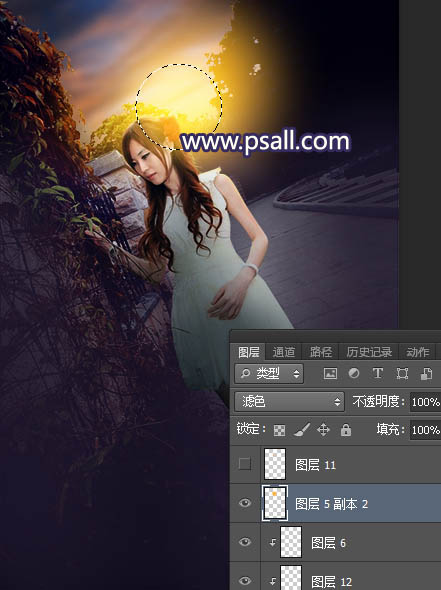The image size is (441, 590).
Task: Hide layer 图层 6
Action: 245,541
